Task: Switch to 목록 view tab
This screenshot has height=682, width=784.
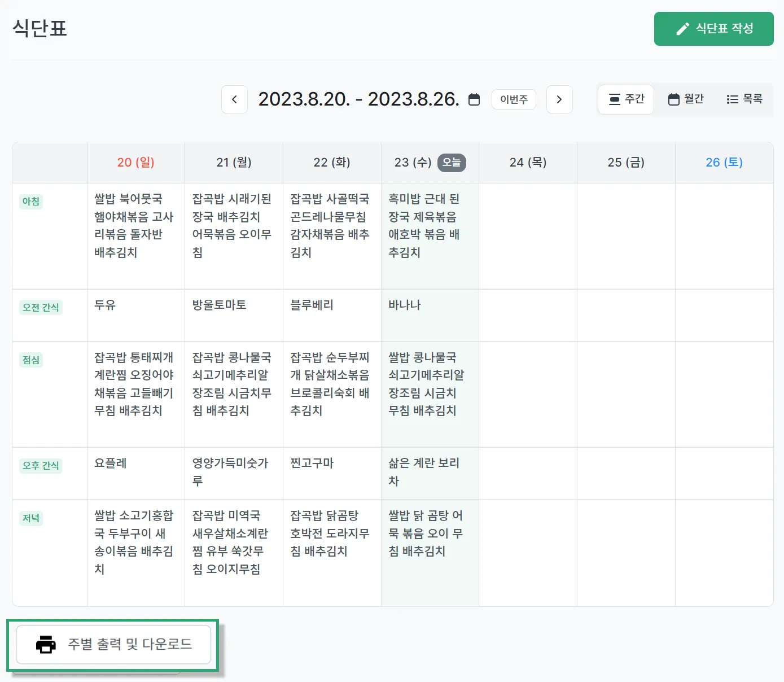Action: 744,99
